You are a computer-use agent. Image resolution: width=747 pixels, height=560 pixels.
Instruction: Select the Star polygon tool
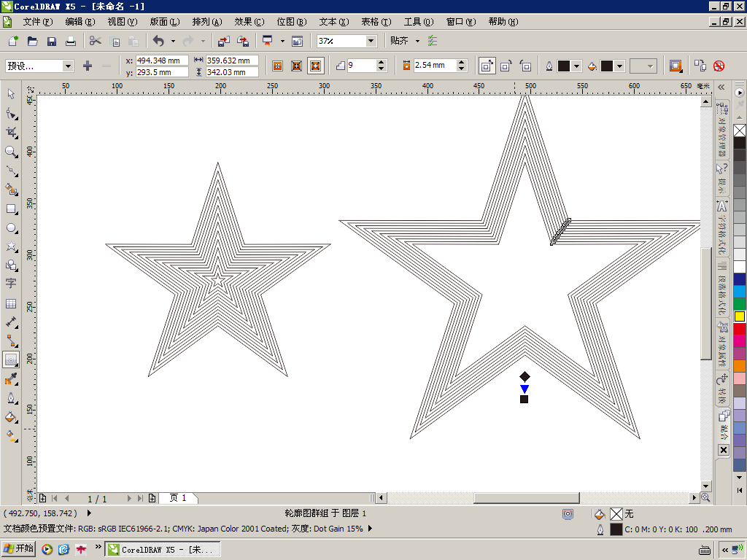coord(11,246)
